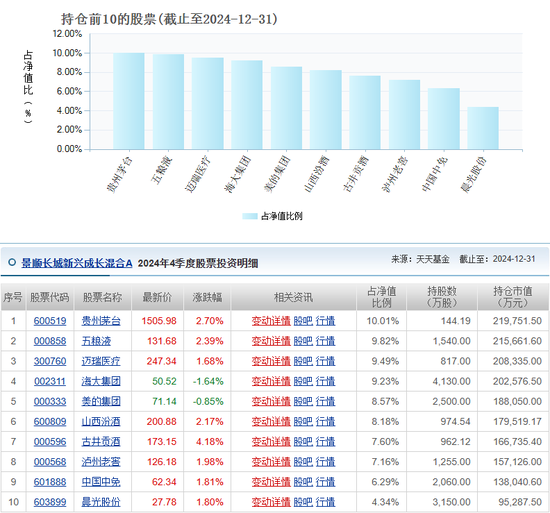The width and height of the screenshot is (550, 513).
Task: Open stock code link 000596
Action: [x=50, y=442]
